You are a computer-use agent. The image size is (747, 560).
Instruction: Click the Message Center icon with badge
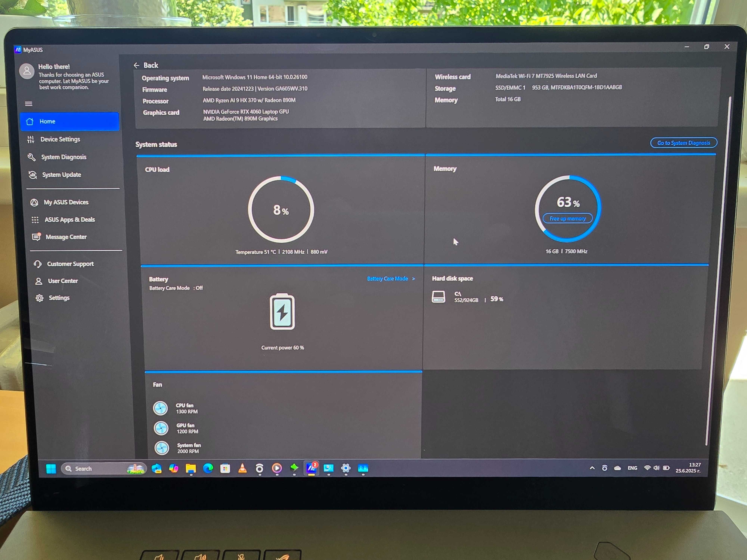[36, 237]
